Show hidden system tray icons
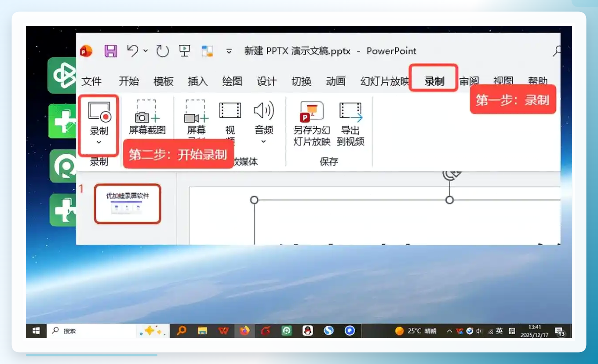 point(449,331)
